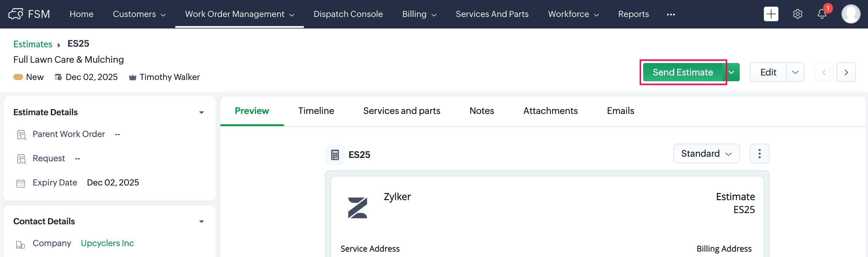Click the ES25 calculator icon
Viewport: 868px width, 257px height.
tap(335, 155)
